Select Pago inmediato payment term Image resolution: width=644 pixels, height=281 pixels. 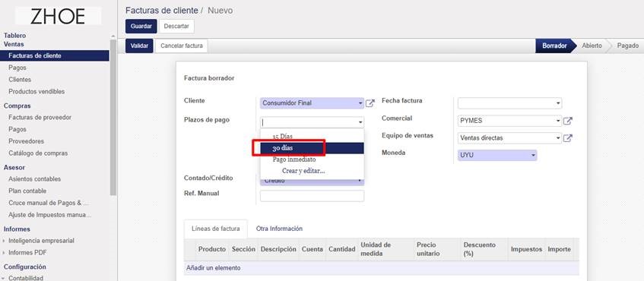coord(312,159)
